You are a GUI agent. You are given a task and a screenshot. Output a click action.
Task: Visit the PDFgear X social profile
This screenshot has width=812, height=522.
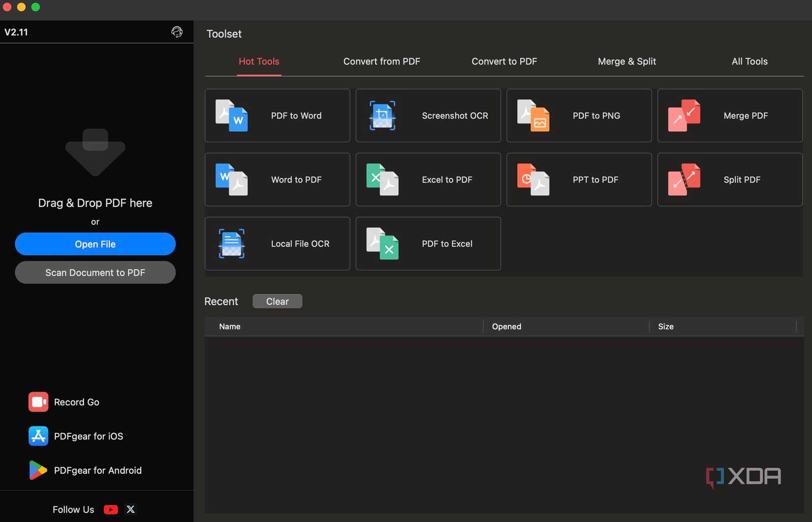tap(131, 509)
